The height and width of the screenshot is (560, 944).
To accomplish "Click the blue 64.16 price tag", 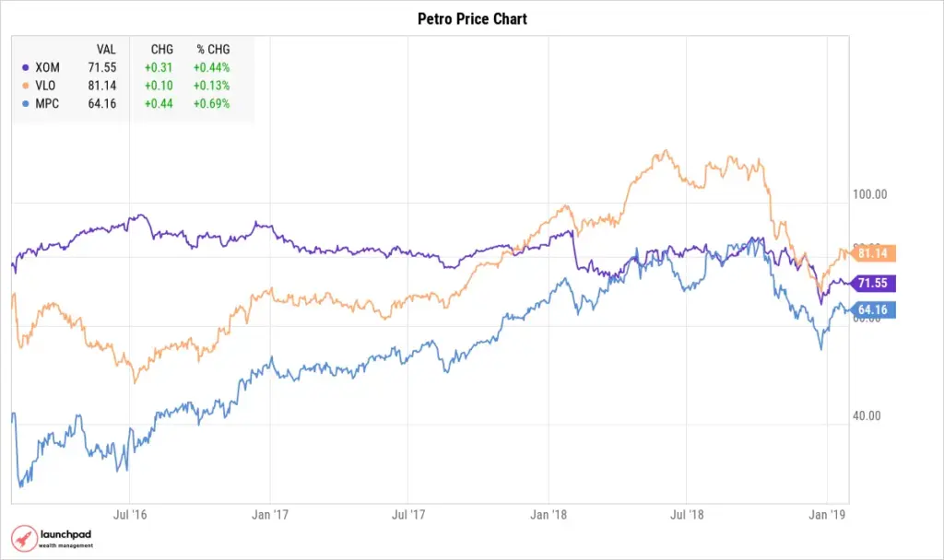I will coord(872,309).
